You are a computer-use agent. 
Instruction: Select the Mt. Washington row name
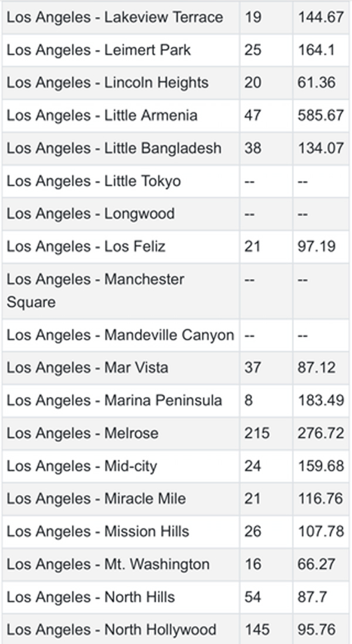(107, 564)
